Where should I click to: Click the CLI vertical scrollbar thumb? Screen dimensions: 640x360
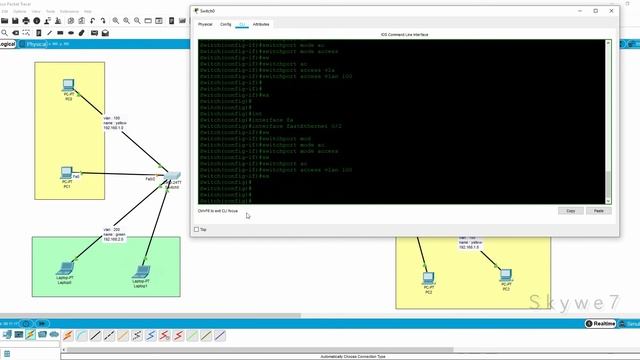click(608, 184)
